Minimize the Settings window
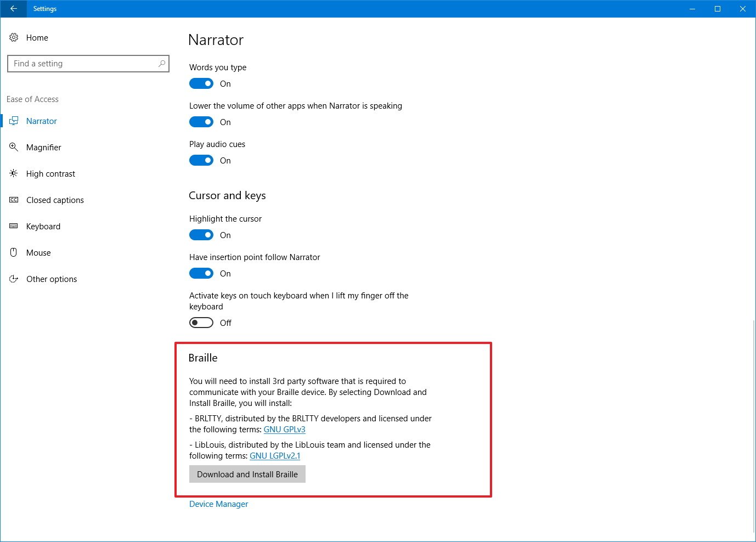Screen dimensions: 756x542 (x=692, y=9)
